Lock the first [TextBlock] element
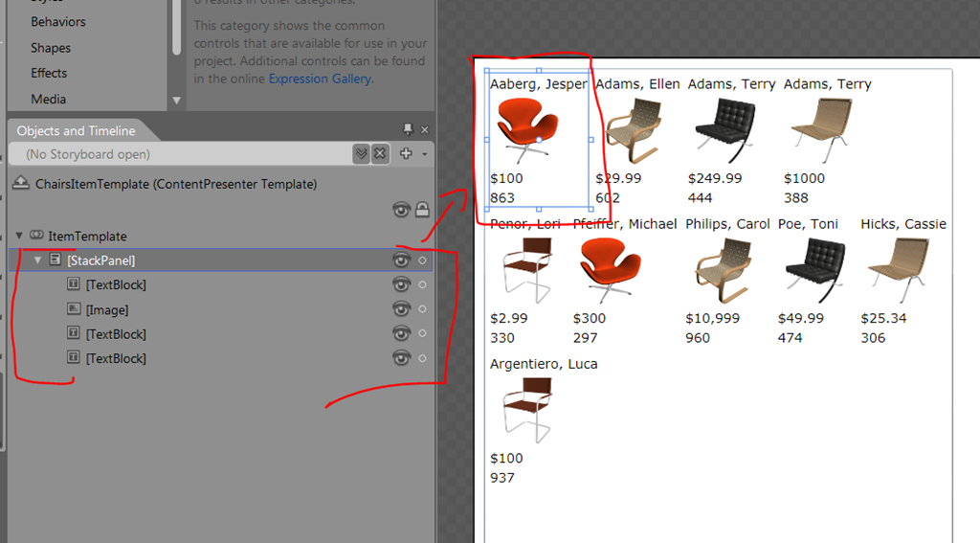Viewport: 980px width, 543px height. (x=422, y=284)
